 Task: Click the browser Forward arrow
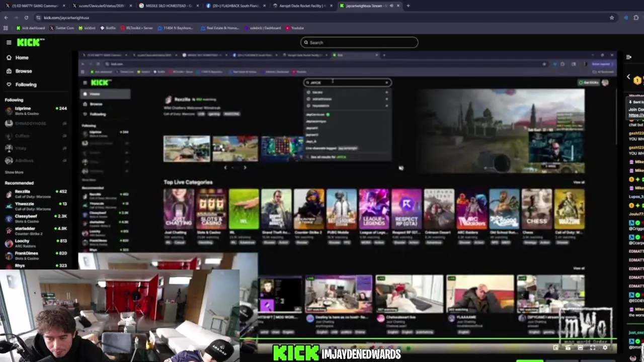click(x=16, y=18)
